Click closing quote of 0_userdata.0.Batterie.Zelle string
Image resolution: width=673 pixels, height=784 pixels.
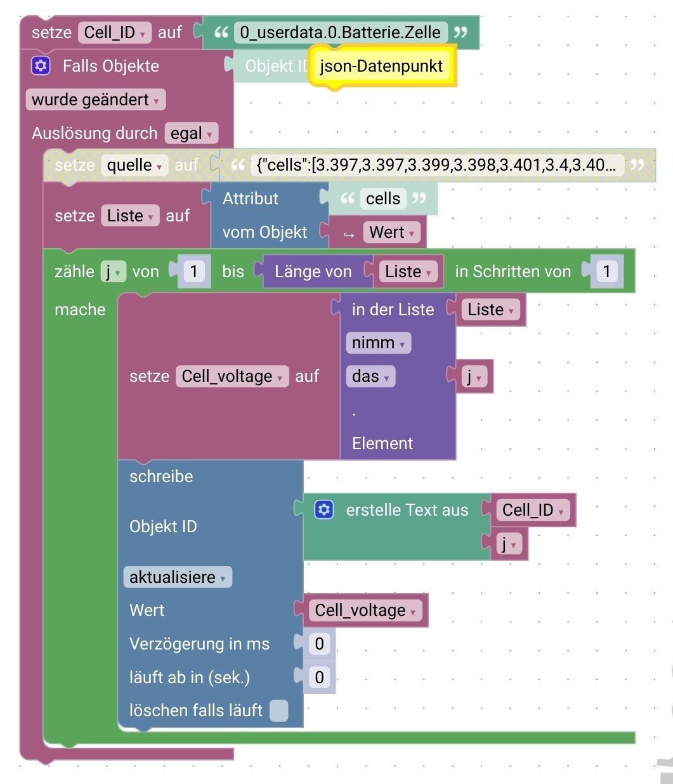click(461, 32)
